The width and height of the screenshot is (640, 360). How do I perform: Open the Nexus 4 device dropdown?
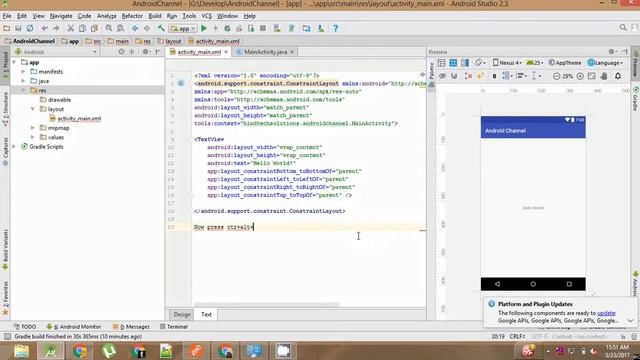pyautogui.click(x=507, y=63)
